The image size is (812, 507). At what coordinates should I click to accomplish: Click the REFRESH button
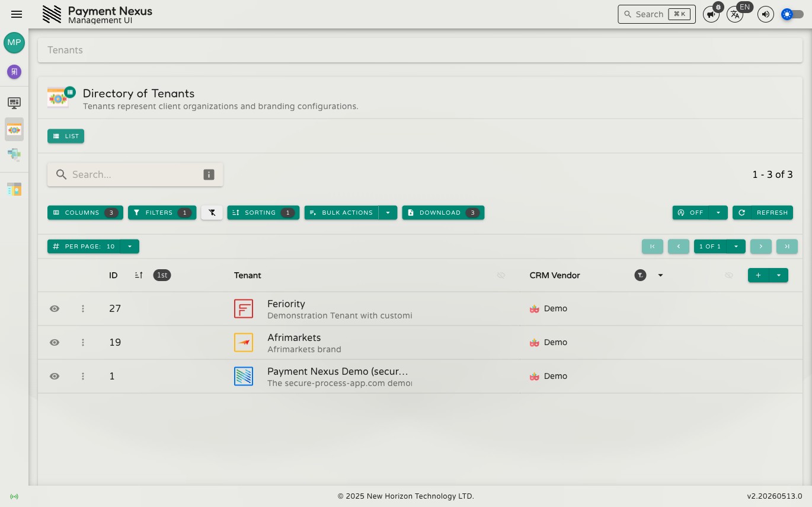click(x=763, y=212)
